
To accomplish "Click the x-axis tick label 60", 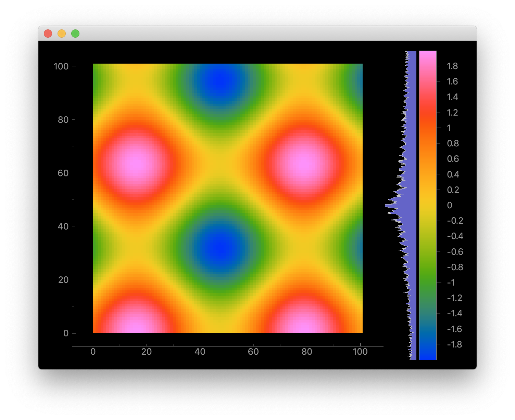I will [253, 351].
